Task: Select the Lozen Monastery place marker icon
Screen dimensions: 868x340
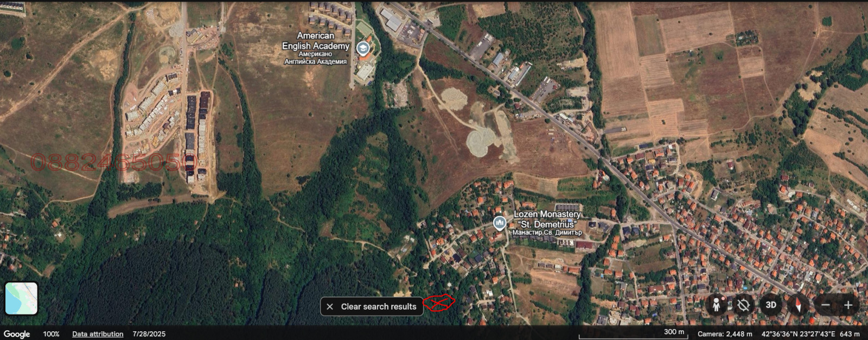Action: (x=499, y=223)
